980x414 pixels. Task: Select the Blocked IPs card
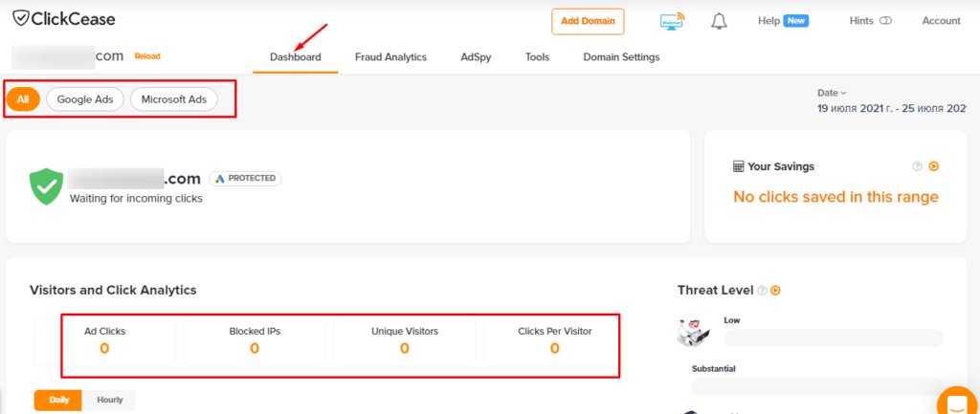tap(255, 341)
